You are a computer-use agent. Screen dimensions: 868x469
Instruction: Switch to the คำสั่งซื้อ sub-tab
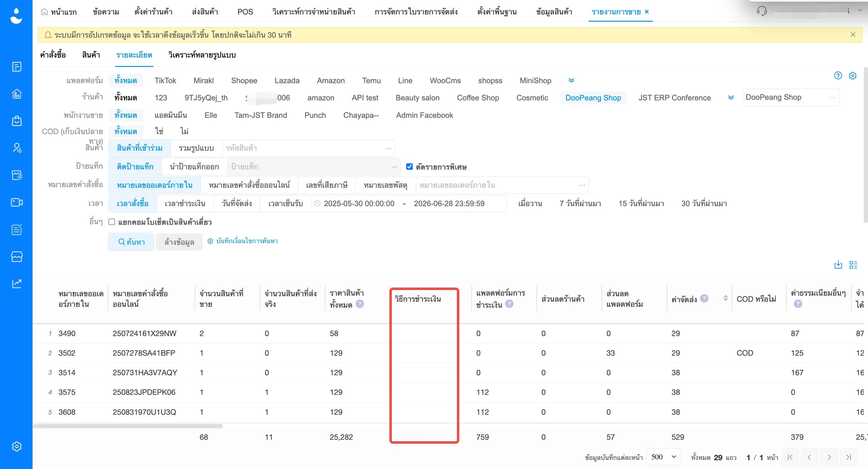[x=53, y=55]
